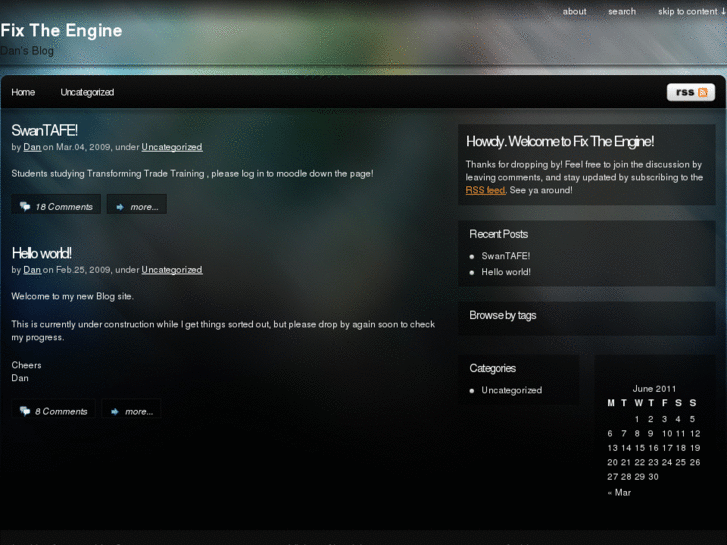Click arrow icon on SwanTAFE! more button

coord(120,207)
